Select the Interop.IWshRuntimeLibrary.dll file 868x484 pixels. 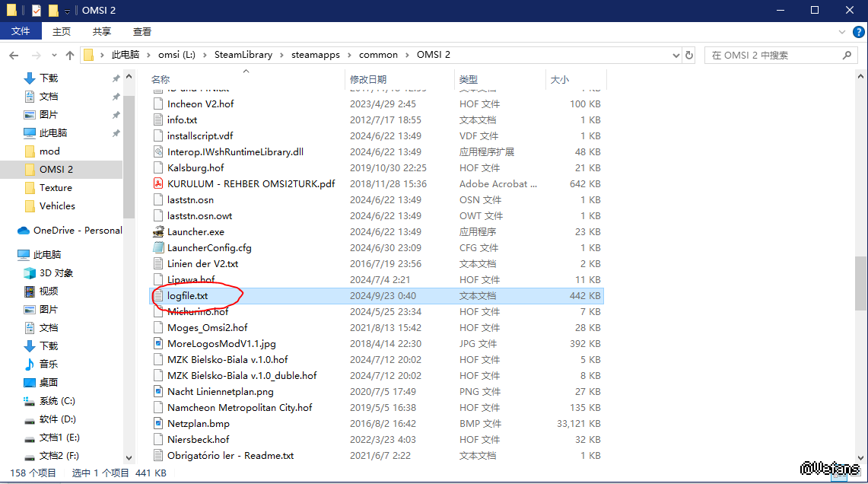click(x=235, y=151)
